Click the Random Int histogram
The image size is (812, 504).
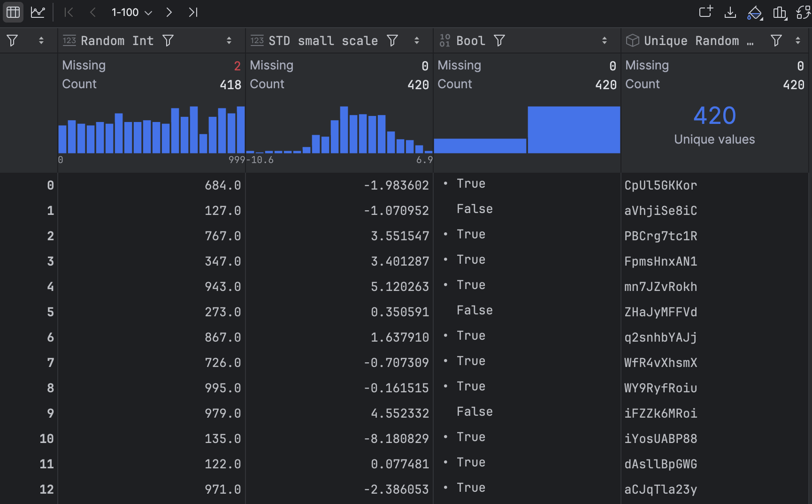[x=152, y=130]
